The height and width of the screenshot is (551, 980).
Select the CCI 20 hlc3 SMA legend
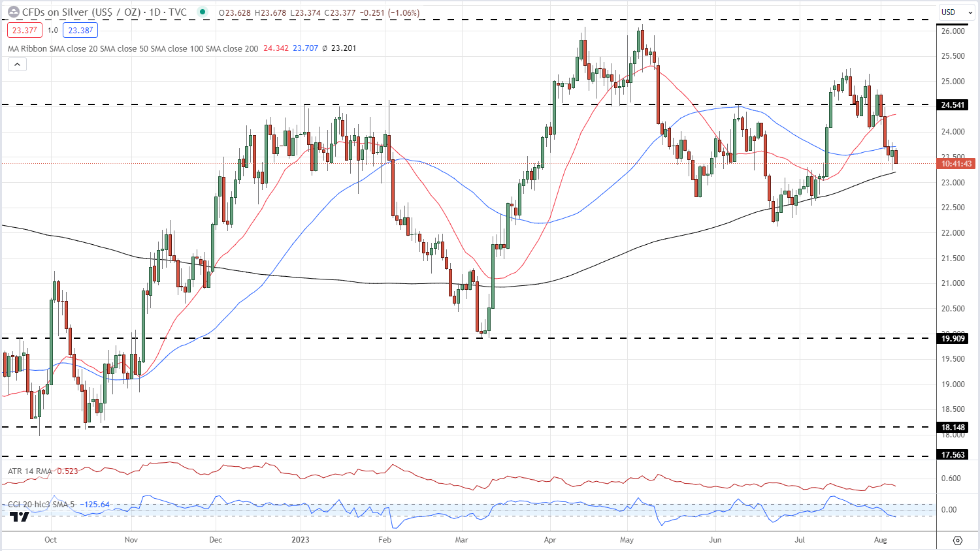click(41, 505)
